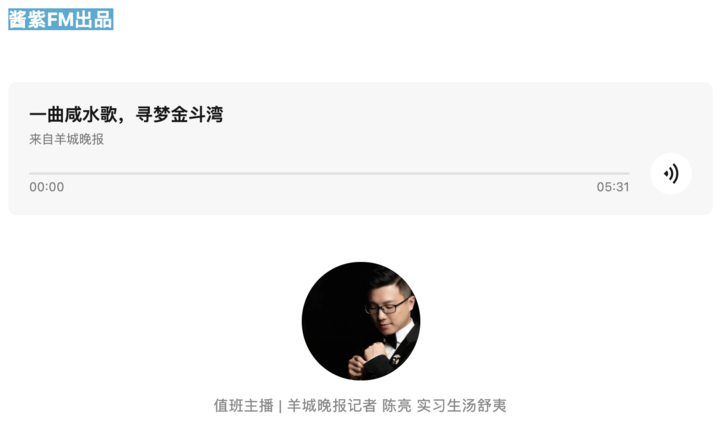Open the audio title 一曲咸水歌，寻梦金斗湾
Image resolution: width=720 pixels, height=421 pixels.
pos(126,114)
